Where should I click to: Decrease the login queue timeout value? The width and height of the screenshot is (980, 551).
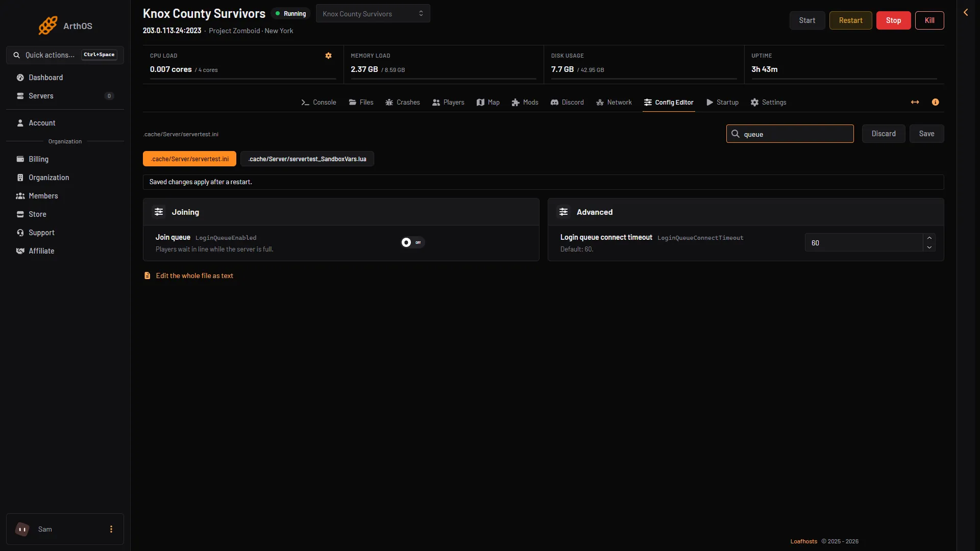929,247
